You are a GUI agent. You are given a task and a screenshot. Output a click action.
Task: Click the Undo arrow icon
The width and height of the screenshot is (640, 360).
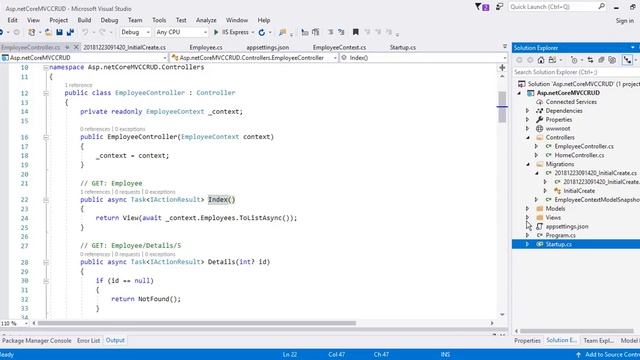85,32
